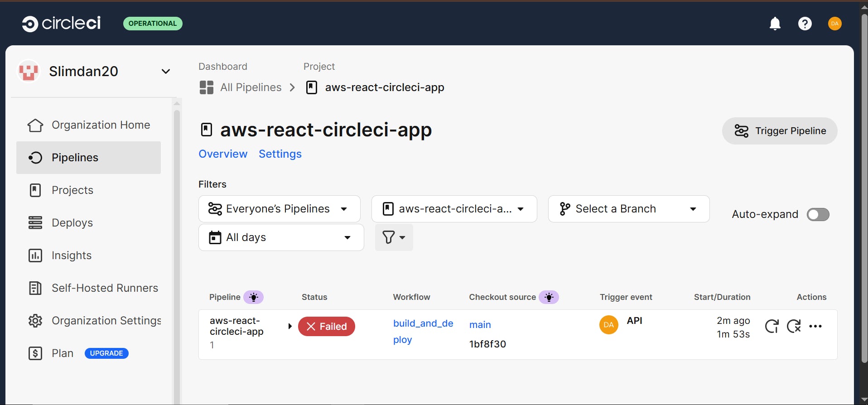Click the DA trigger user avatar in row

[x=609, y=325]
